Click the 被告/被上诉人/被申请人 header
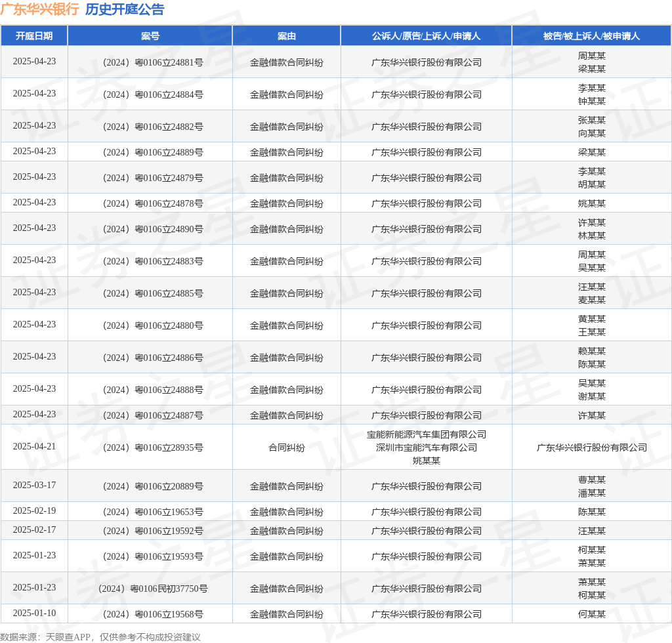The width and height of the screenshot is (672, 643). point(591,36)
